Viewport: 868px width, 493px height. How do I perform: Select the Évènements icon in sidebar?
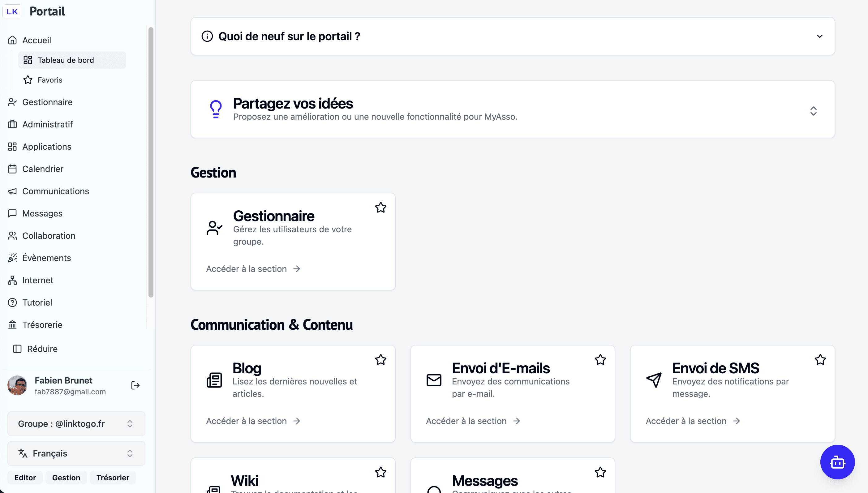click(12, 258)
